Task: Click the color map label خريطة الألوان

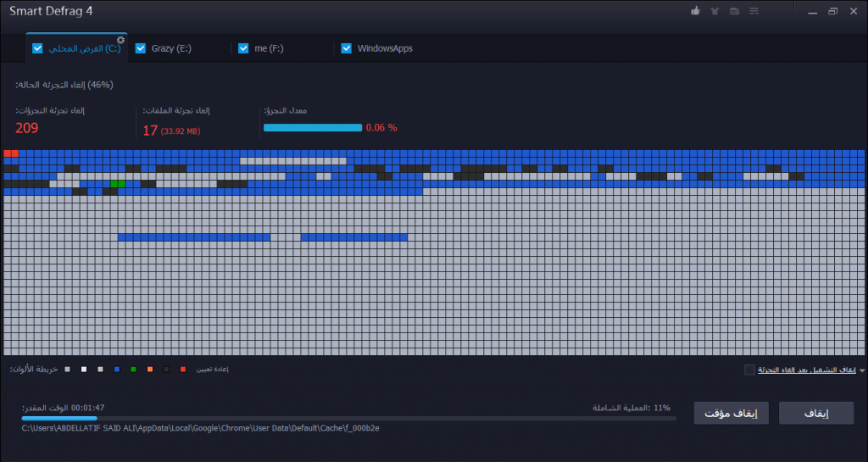Action: [34, 369]
